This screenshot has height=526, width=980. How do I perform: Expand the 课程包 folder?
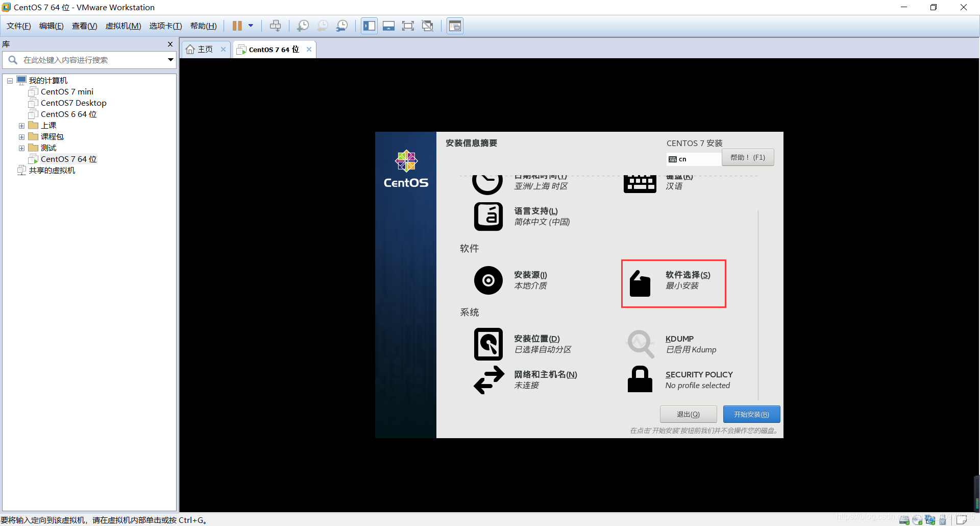click(21, 137)
